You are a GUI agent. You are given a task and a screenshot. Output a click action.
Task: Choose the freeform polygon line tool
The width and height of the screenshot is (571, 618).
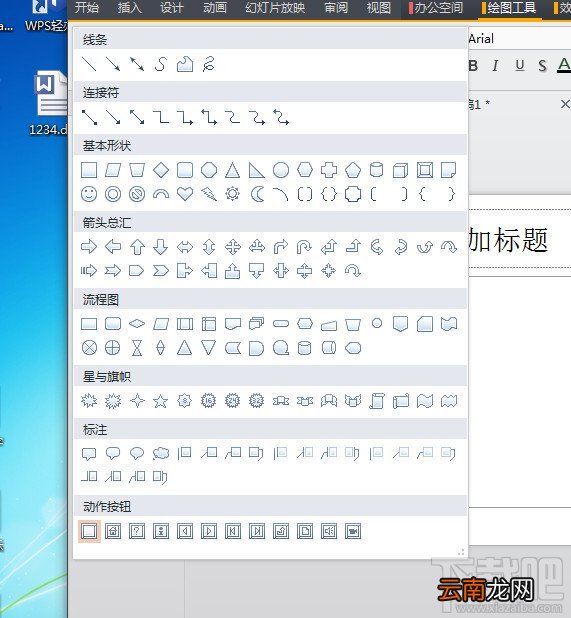click(x=185, y=64)
